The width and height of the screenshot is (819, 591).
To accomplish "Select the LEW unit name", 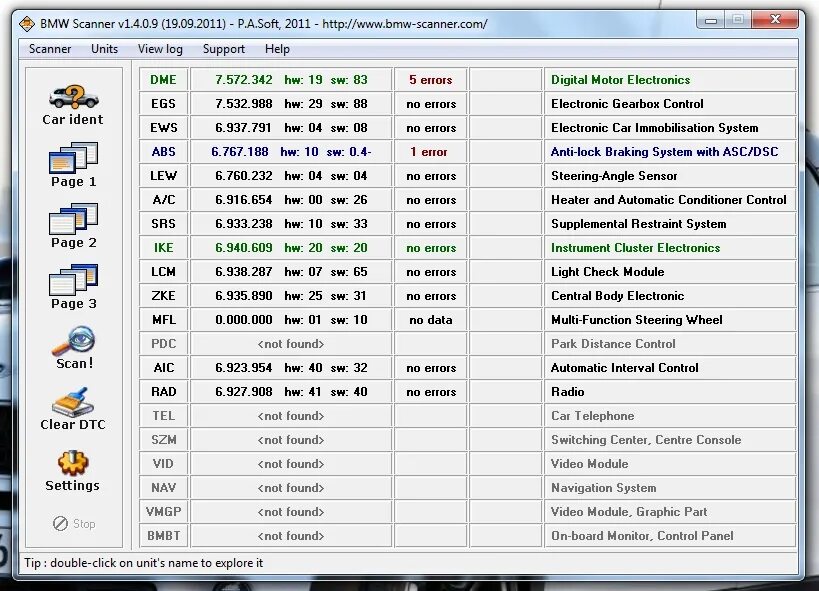I will [163, 176].
